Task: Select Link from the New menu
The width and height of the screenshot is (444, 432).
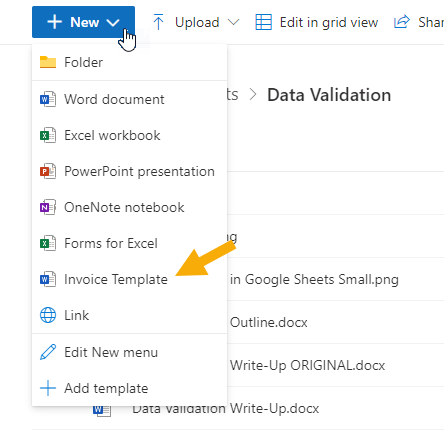Action: pyautogui.click(x=129, y=315)
